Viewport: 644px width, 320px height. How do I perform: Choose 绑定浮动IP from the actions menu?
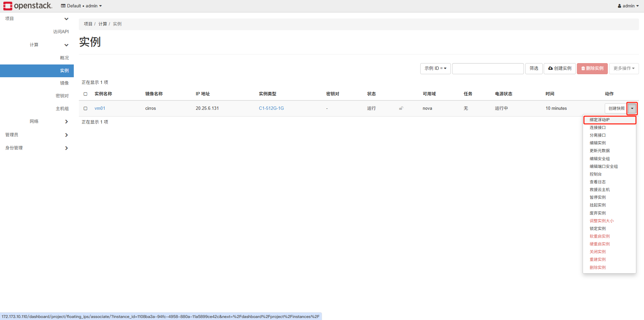610,120
